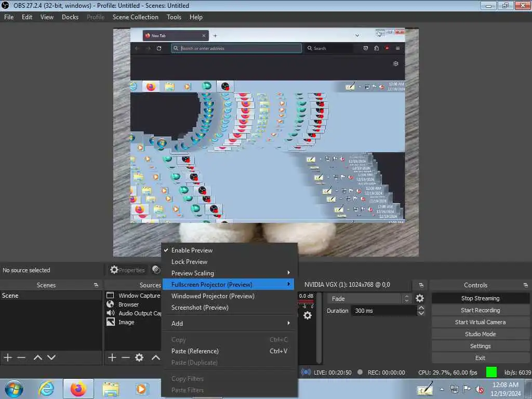Click Studio Mode

pos(480,334)
